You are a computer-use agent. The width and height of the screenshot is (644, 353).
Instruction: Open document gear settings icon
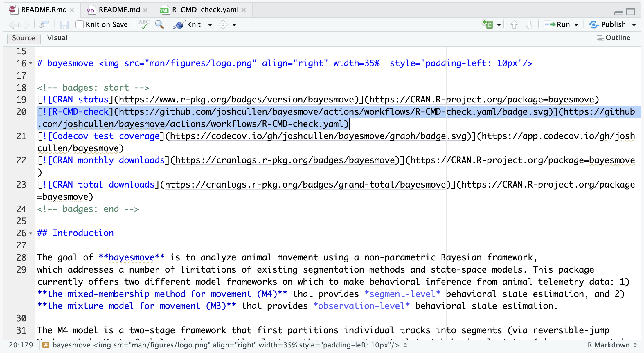click(223, 25)
